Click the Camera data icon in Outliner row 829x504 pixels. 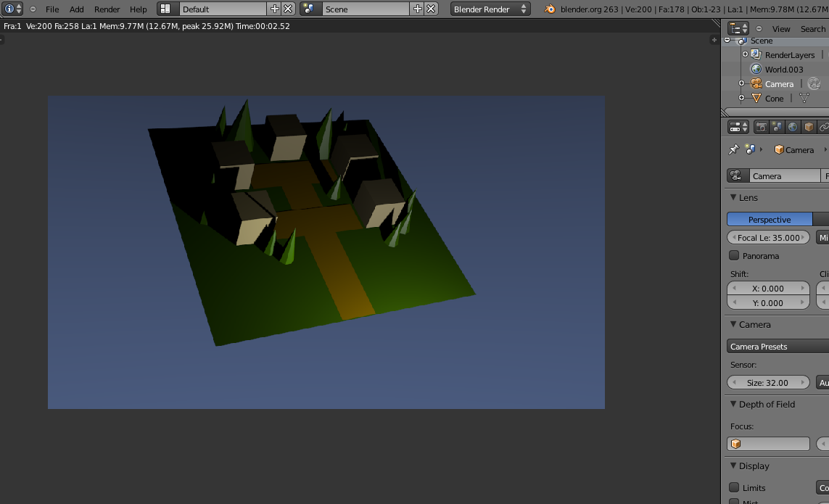pyautogui.click(x=814, y=83)
